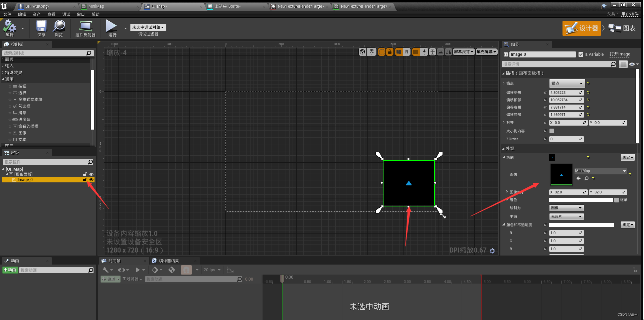Click the mirror/flip icon in designer toolbar
The image size is (644, 320).
(449, 52)
